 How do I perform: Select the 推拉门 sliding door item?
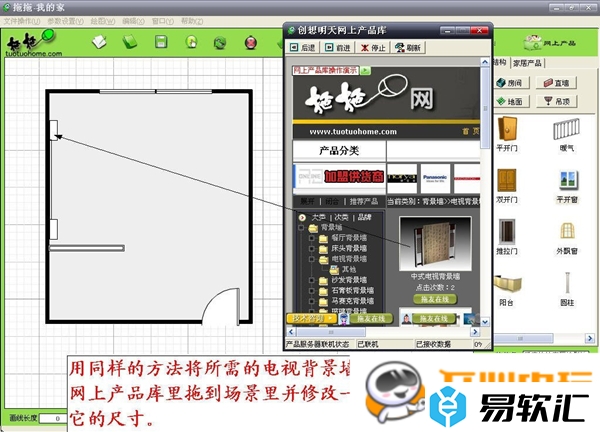tap(507, 237)
